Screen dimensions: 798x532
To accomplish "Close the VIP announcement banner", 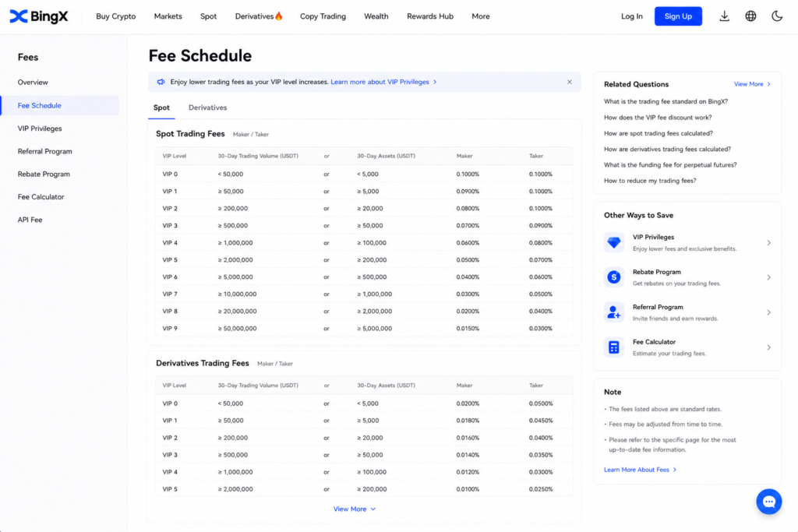I will click(x=570, y=82).
